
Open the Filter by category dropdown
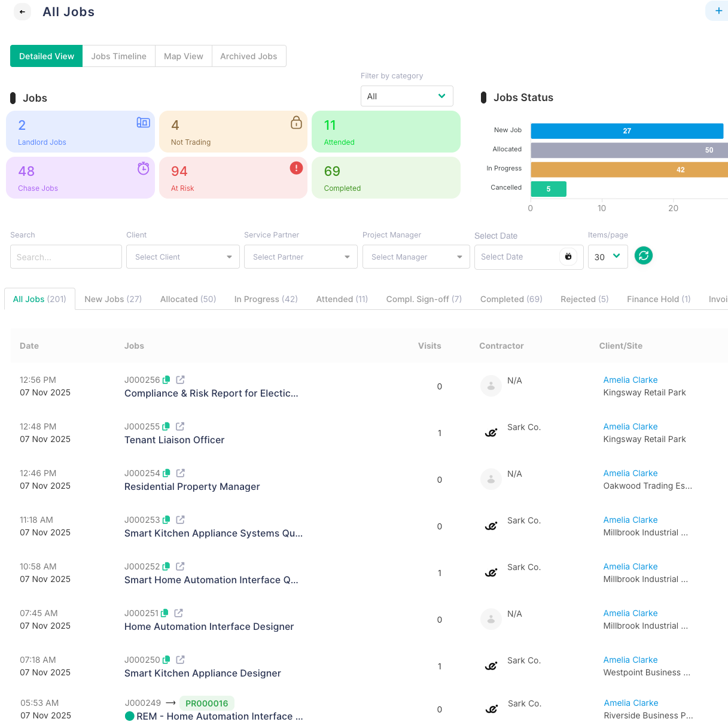click(x=407, y=96)
